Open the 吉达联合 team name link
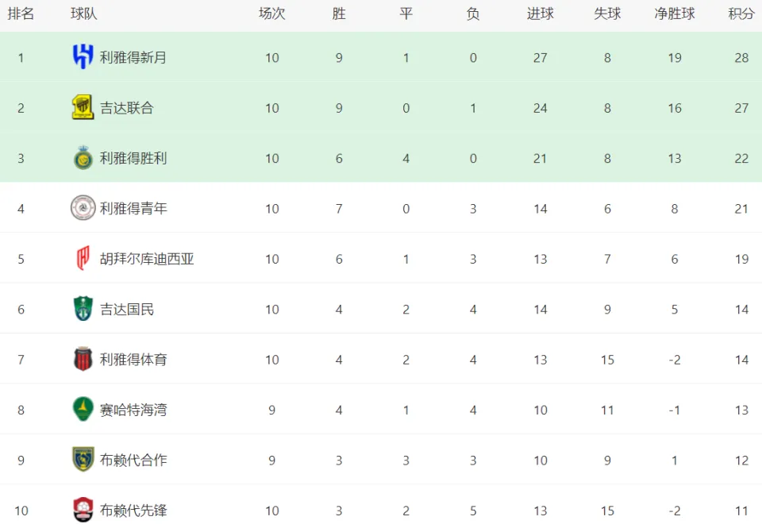The width and height of the screenshot is (762, 532). point(127,107)
